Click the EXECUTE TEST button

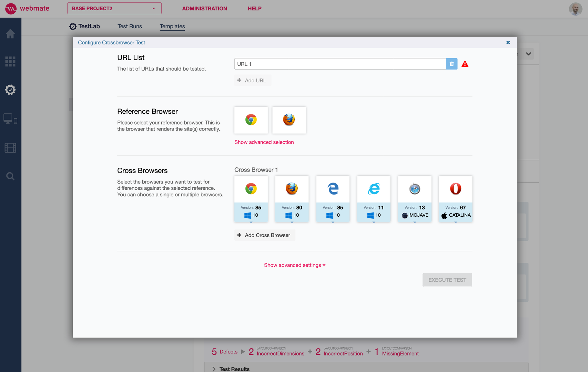pyautogui.click(x=447, y=280)
